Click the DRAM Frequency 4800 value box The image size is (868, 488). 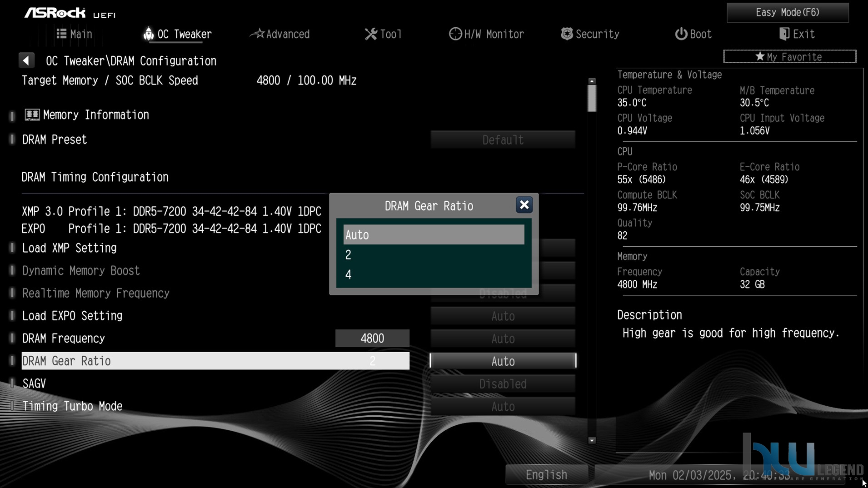pos(372,339)
